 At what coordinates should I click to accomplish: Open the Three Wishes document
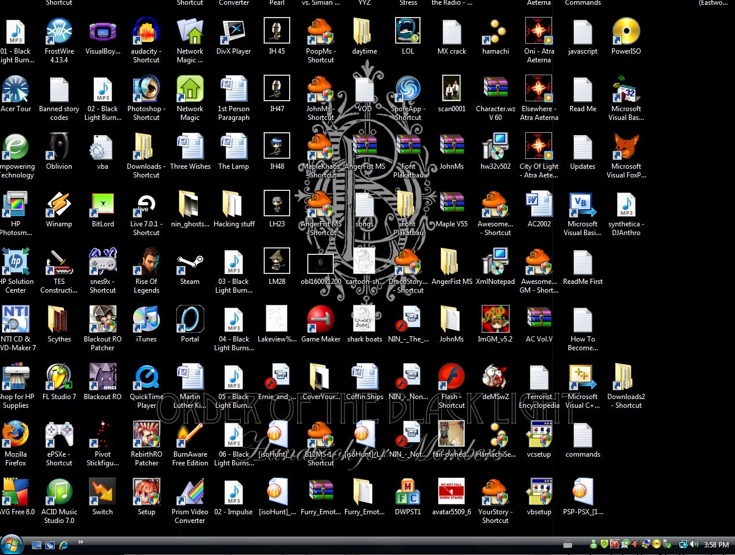tap(190, 147)
